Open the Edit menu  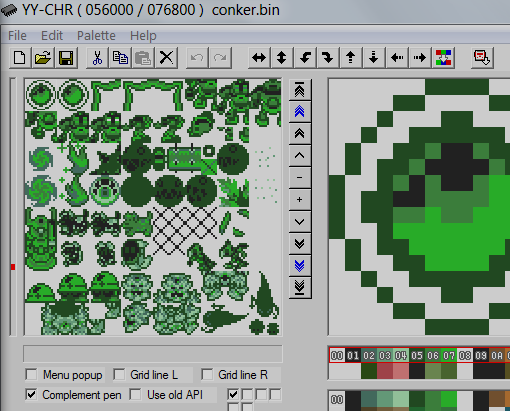(52, 35)
